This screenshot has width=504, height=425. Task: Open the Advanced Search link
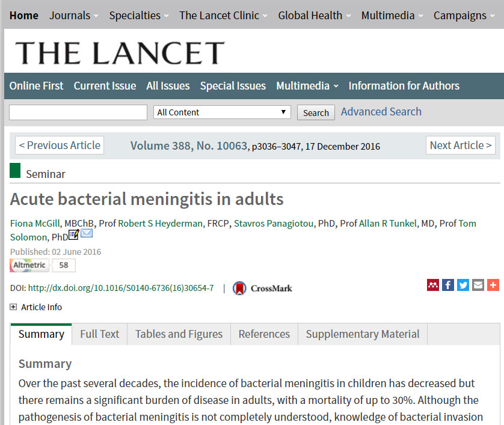click(381, 111)
